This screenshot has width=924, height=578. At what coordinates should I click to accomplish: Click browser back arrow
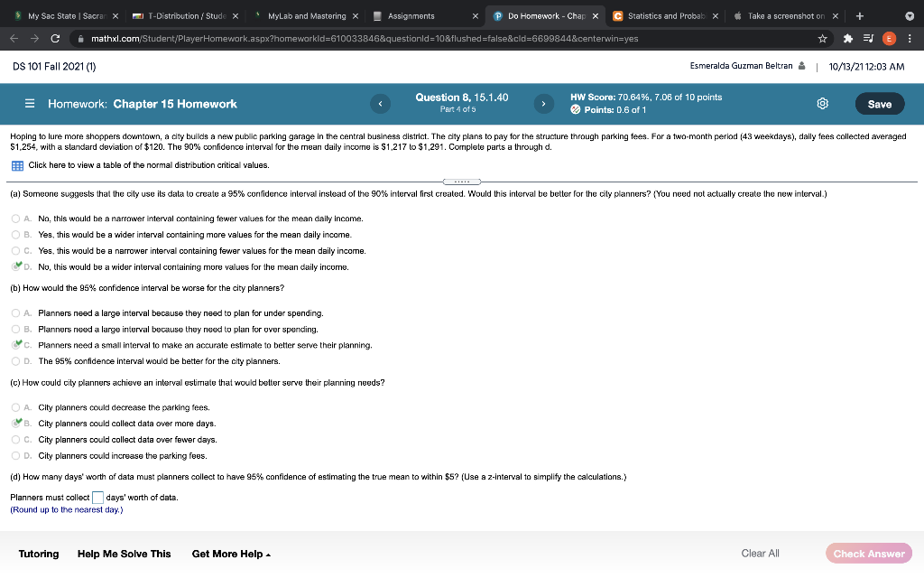(x=14, y=38)
